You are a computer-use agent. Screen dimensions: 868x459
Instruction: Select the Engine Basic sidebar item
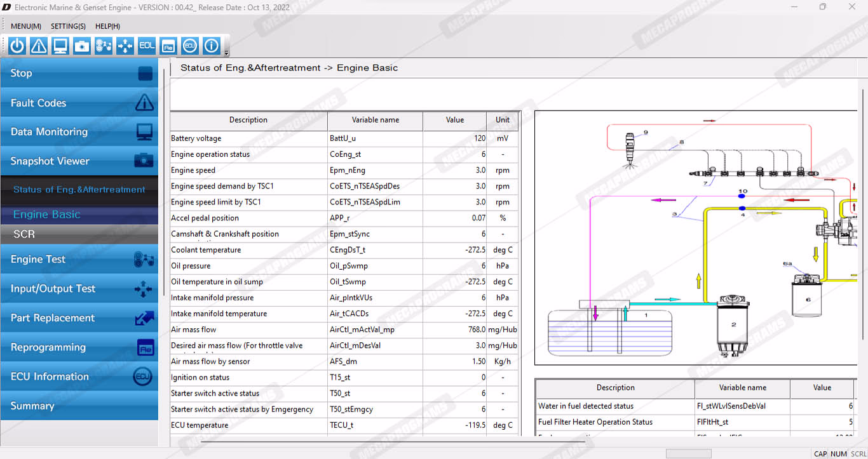tap(79, 215)
